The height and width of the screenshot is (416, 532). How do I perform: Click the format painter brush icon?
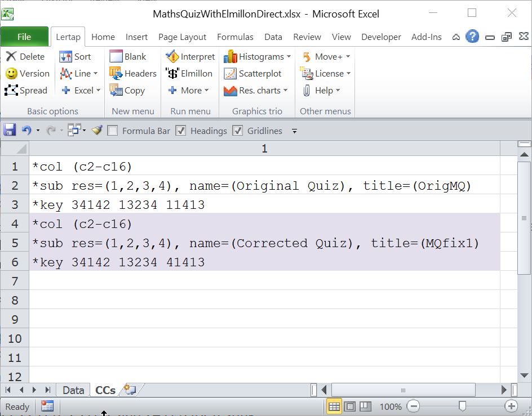[97, 130]
